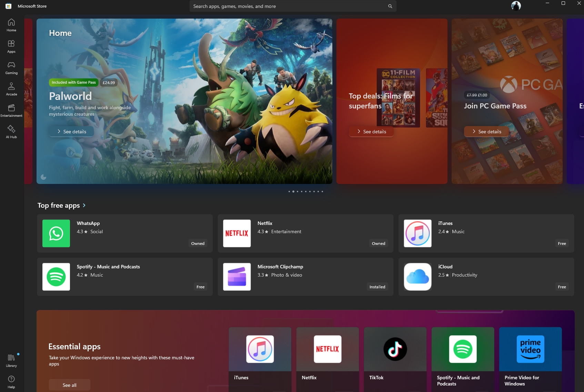This screenshot has height=392, width=584.
Task: Open Arcade from the sidebar
Action: (x=11, y=89)
